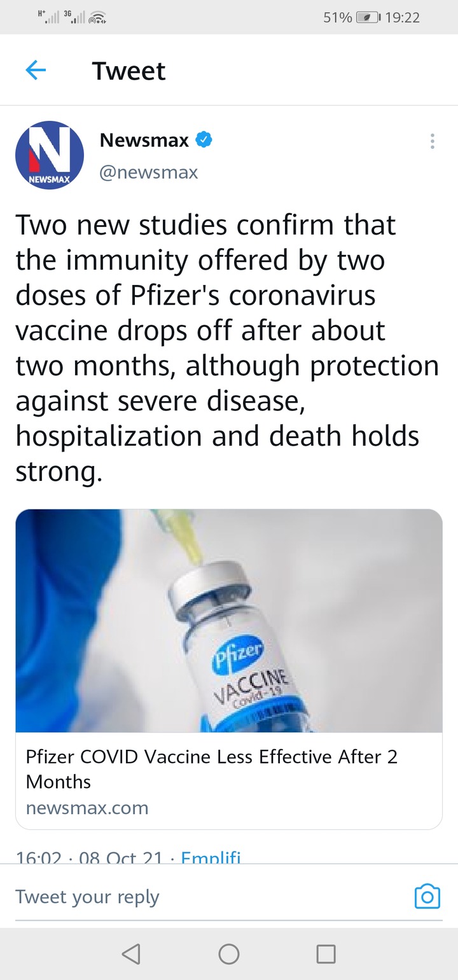Tap the newsmax.com domain link
The width and height of the screenshot is (458, 980).
click(x=87, y=808)
